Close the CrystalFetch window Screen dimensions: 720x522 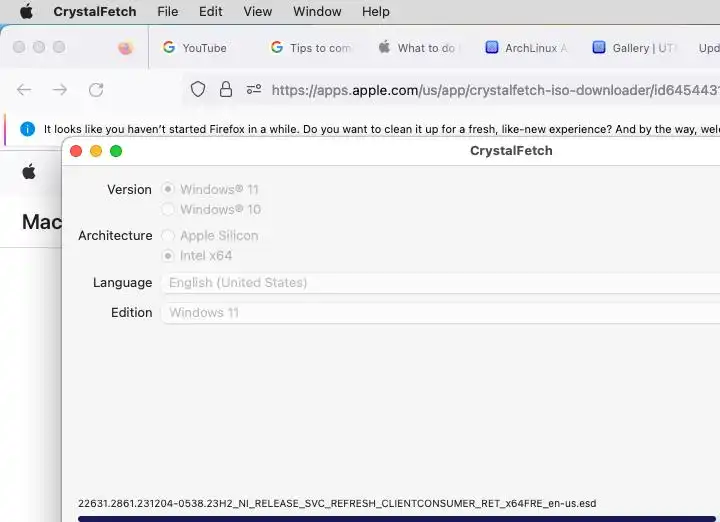(x=76, y=151)
